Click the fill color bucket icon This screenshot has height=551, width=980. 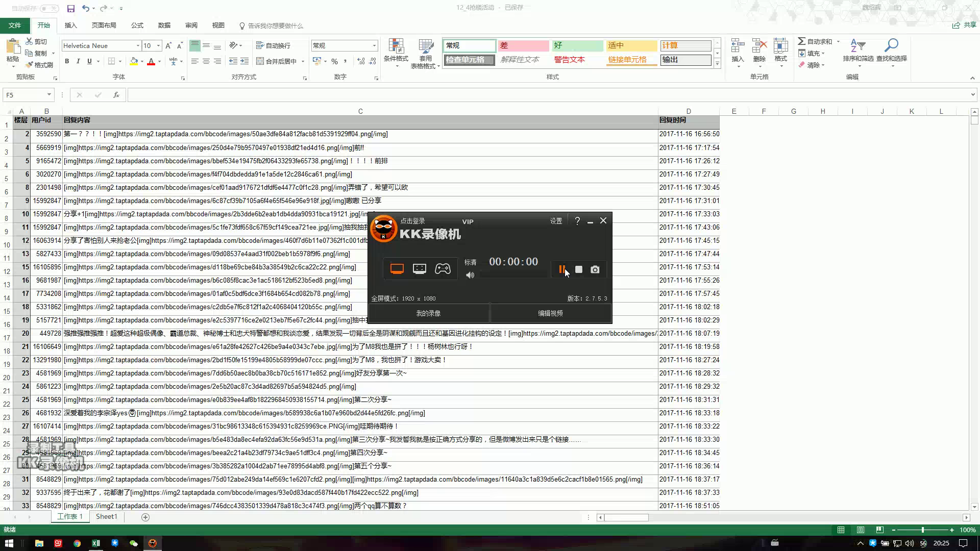tap(134, 61)
